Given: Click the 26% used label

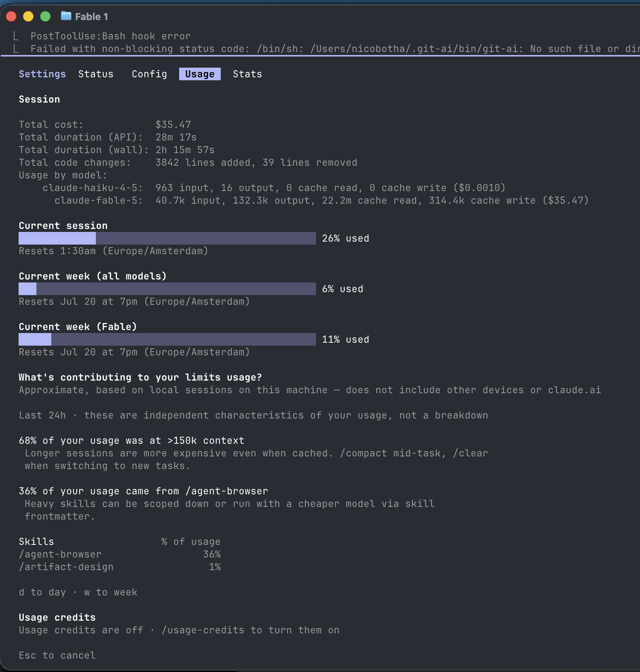Looking at the screenshot, I should click(346, 238).
